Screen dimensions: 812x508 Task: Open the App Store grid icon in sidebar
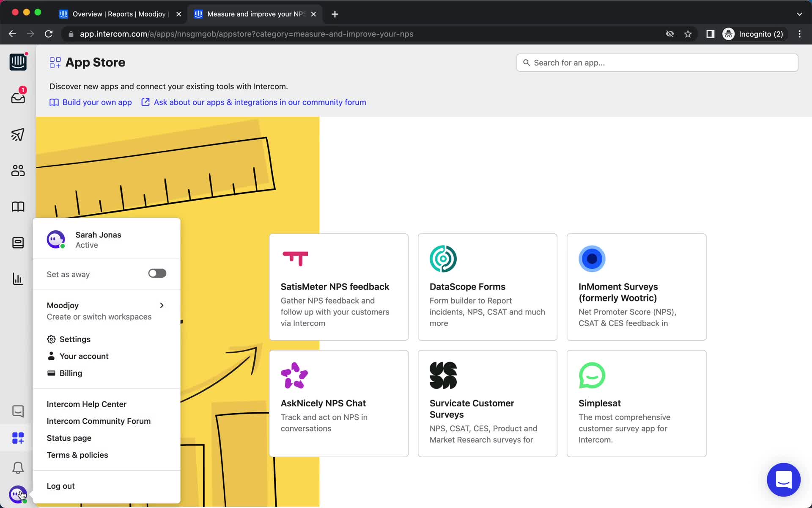[18, 438]
